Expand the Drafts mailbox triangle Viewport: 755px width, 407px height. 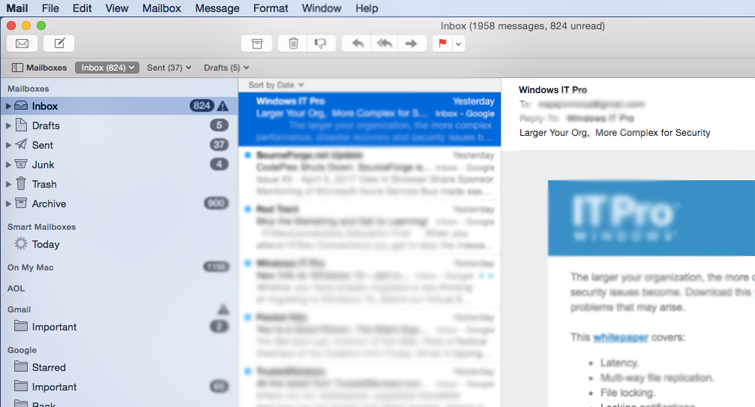coord(8,126)
